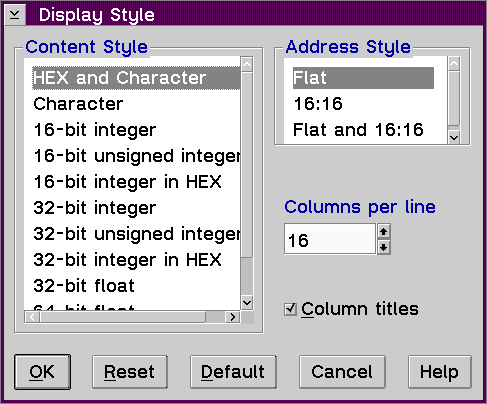Decrease Columns per line with the down spinner
Viewport: 487px width, 404px height.
tap(384, 247)
